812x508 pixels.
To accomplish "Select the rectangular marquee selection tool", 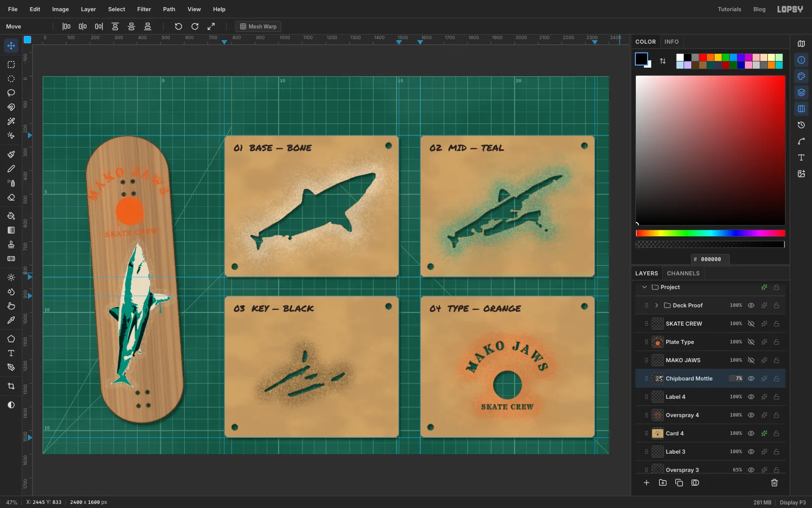I will point(11,65).
